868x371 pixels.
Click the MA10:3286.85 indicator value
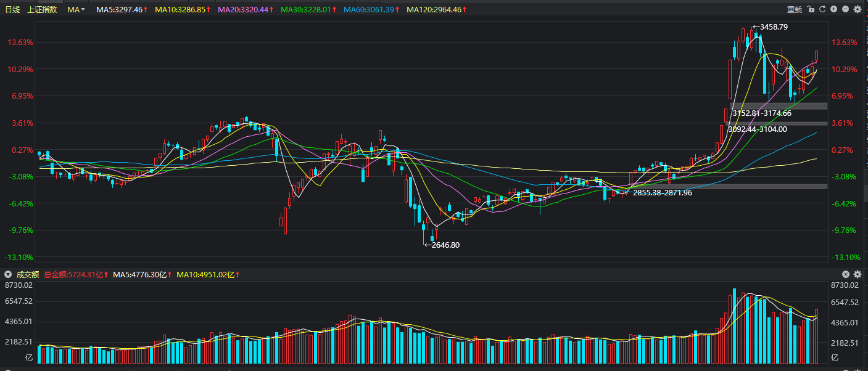(183, 10)
